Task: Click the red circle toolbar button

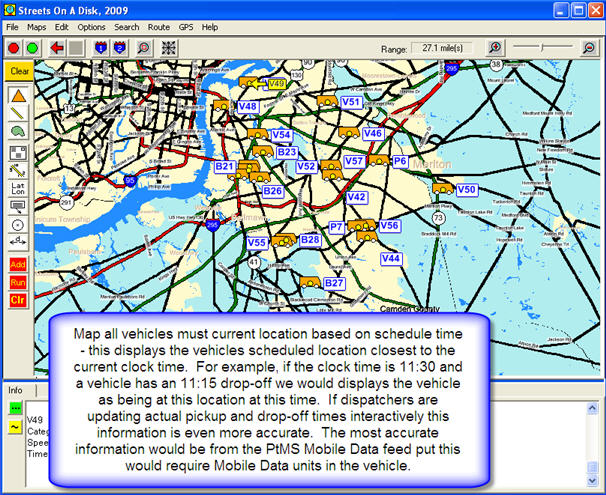Action: (x=14, y=48)
